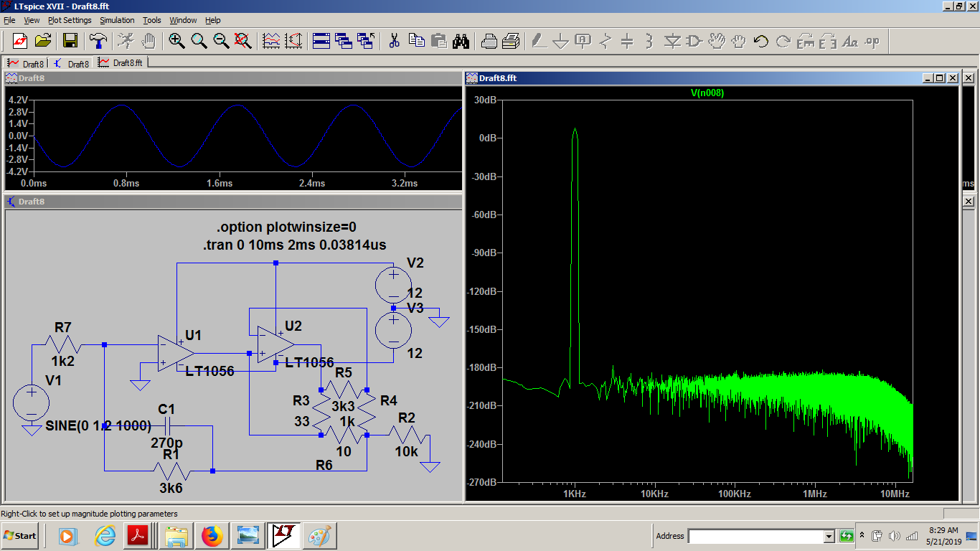
Task: Open the Control Panel hammer icon
Action: tap(98, 40)
